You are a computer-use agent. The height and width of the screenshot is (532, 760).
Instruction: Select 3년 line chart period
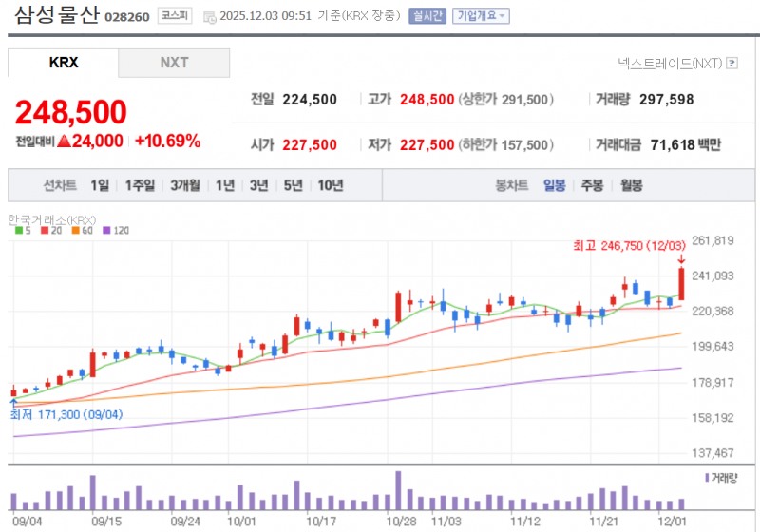click(x=258, y=185)
